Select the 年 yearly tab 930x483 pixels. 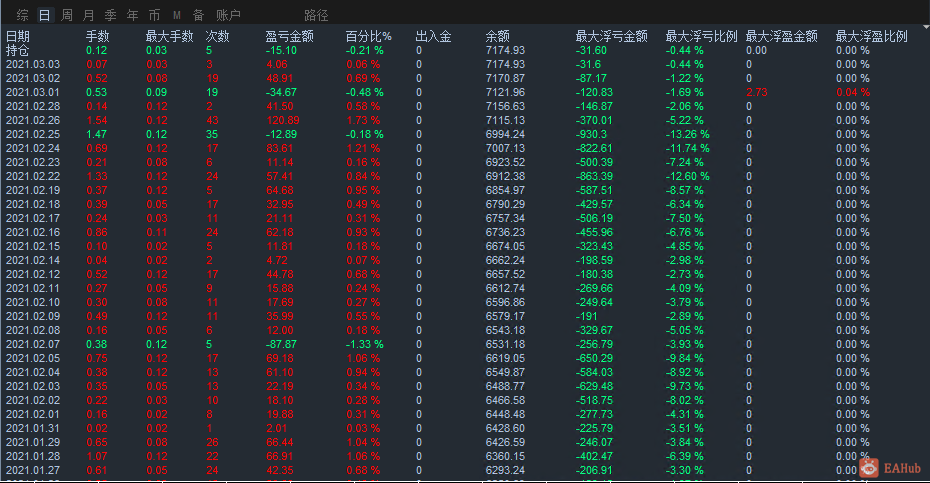tap(132, 15)
